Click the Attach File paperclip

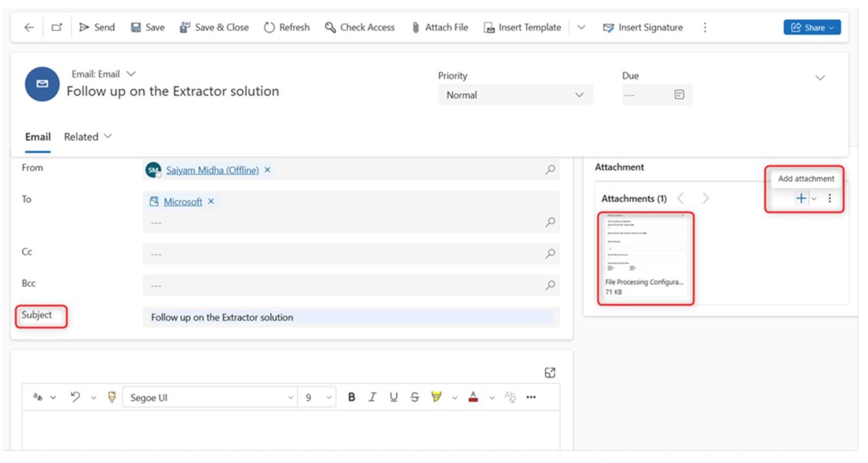(x=415, y=27)
